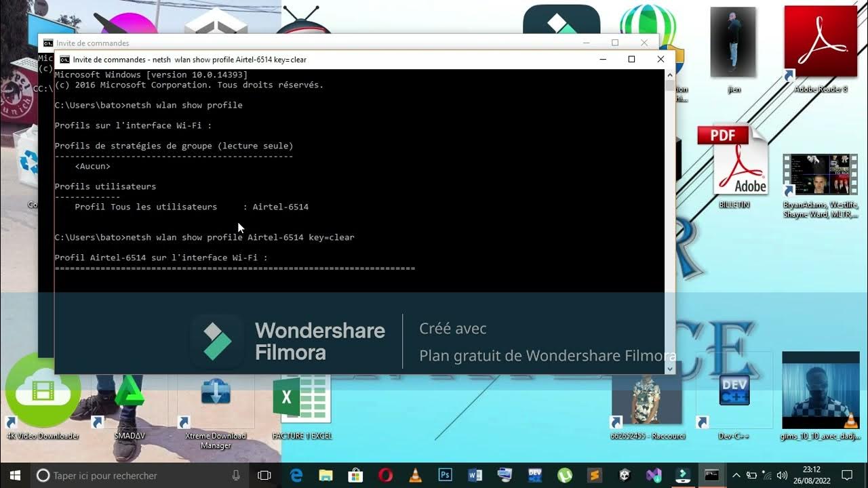Image resolution: width=868 pixels, height=488 pixels.
Task: Click the first 'netsh wlan show profile' command line
Action: (149, 105)
